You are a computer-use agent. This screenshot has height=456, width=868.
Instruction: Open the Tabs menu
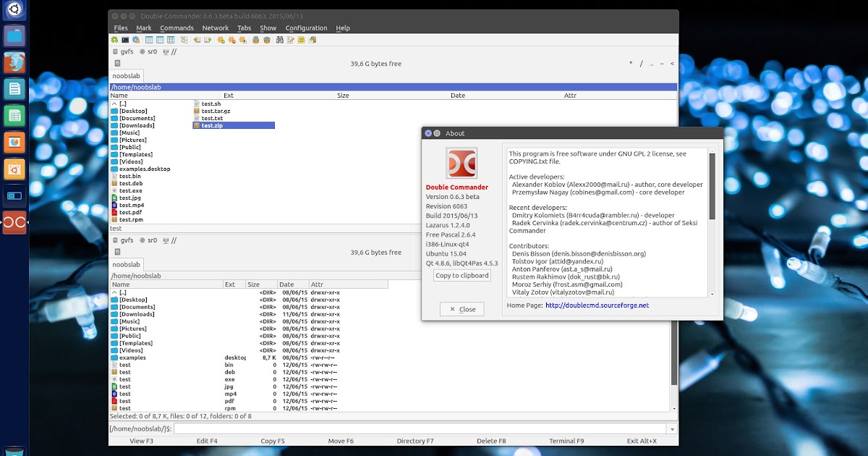pos(244,28)
